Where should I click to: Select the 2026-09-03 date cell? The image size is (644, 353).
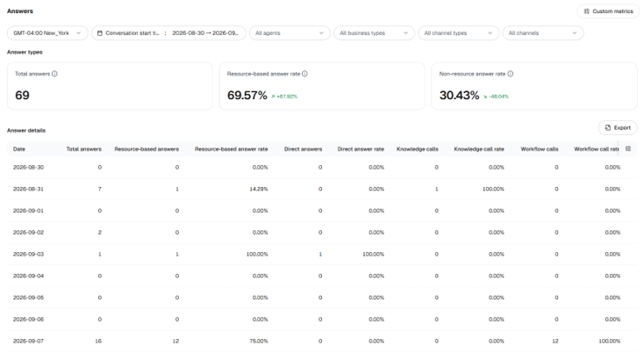28,255
